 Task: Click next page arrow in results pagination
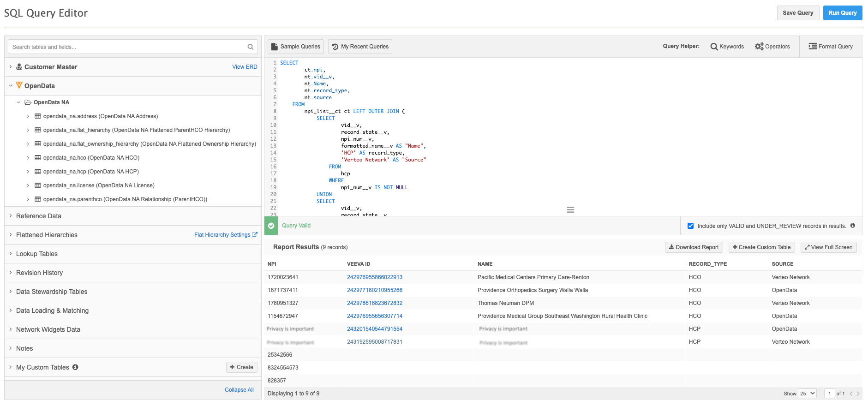858,394
